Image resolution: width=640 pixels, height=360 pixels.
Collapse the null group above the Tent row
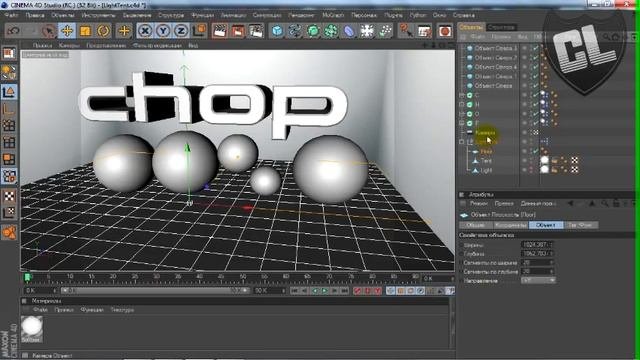[462, 142]
